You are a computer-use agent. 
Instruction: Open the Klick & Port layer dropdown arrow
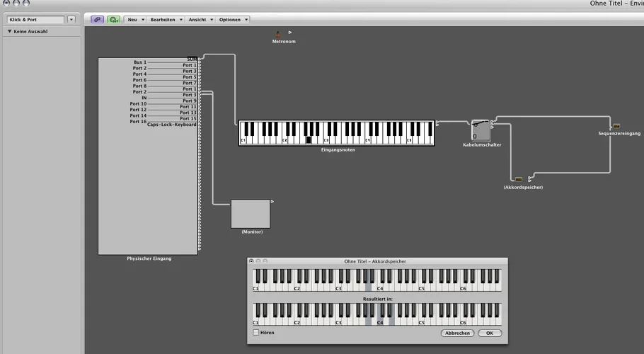coord(71,19)
